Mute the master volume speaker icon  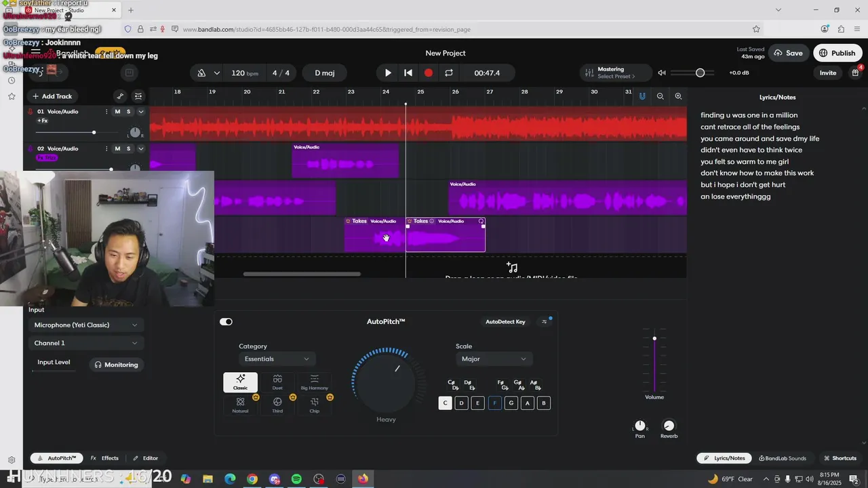pos(662,73)
